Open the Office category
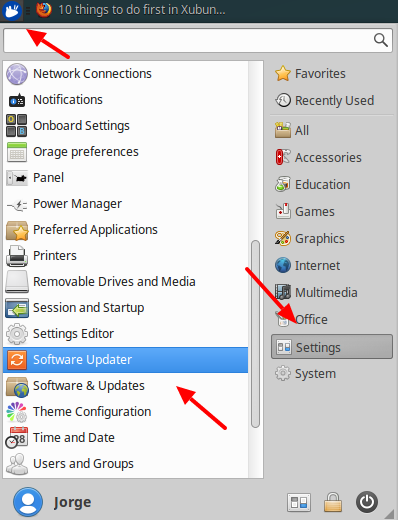This screenshot has width=398, height=520. [301, 319]
